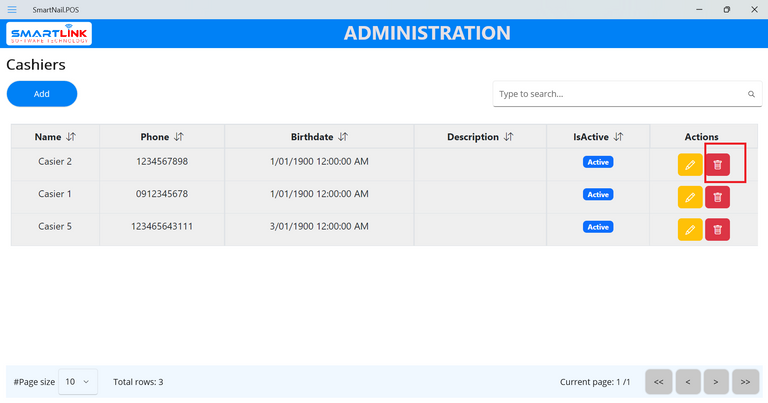Sort by the IsActive column
Viewport: 768px width, 403px height.
618,137
